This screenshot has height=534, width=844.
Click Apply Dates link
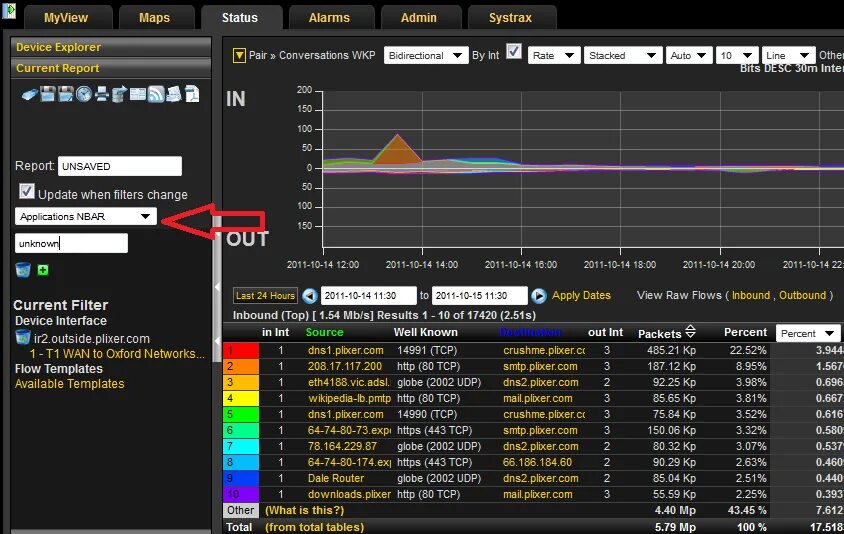[581, 295]
